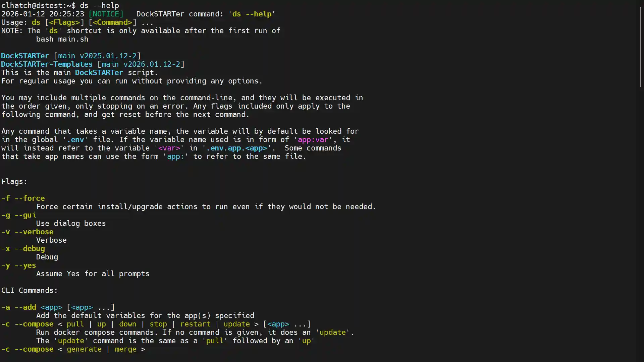Select the '-a --add' command entry
The height and width of the screenshot is (362, 644).
click(x=18, y=307)
